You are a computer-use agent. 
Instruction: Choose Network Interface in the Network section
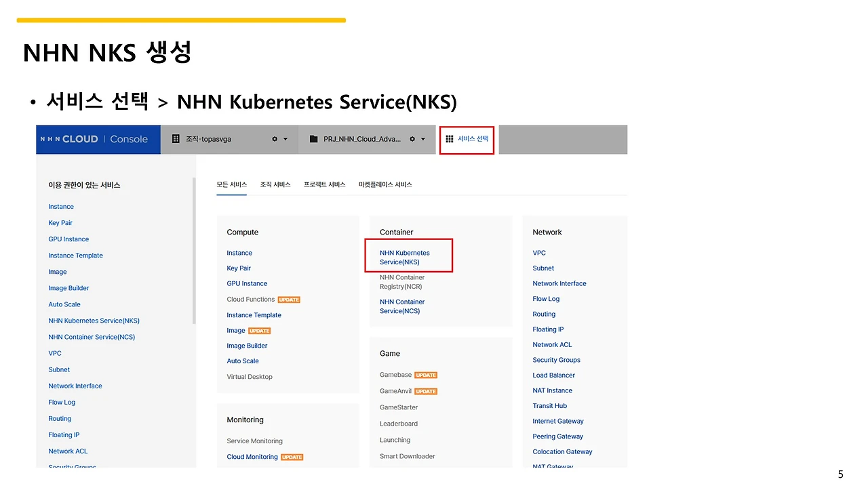(x=559, y=283)
